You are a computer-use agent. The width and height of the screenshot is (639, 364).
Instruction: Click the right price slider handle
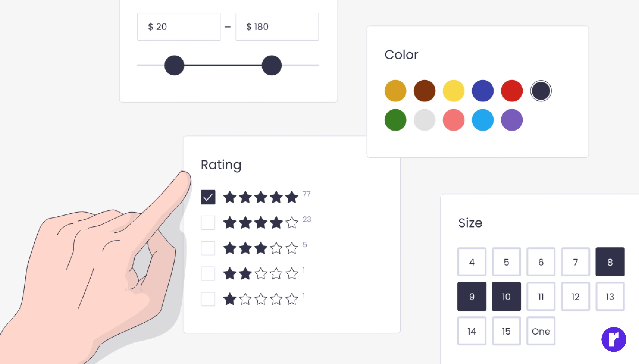(272, 65)
